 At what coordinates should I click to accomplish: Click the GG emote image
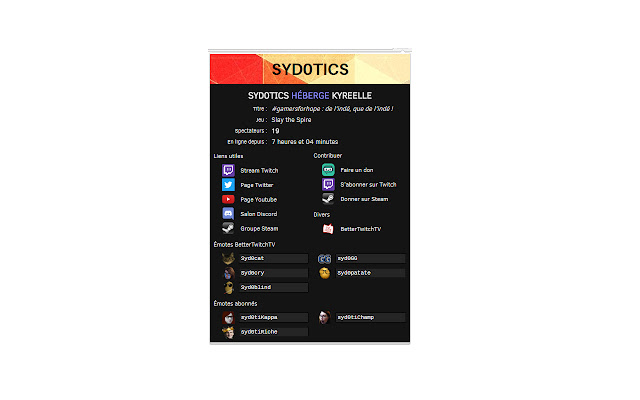pos(324,259)
